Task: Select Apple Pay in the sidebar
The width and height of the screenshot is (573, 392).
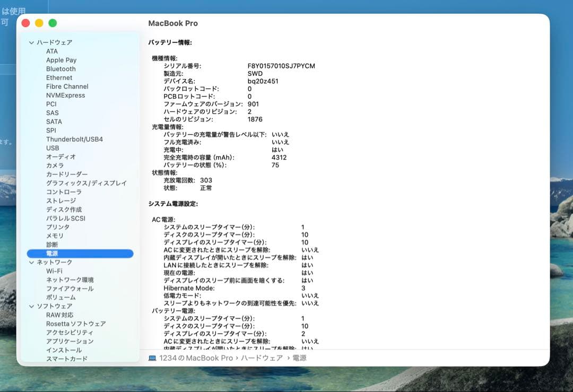Action: 62,60
